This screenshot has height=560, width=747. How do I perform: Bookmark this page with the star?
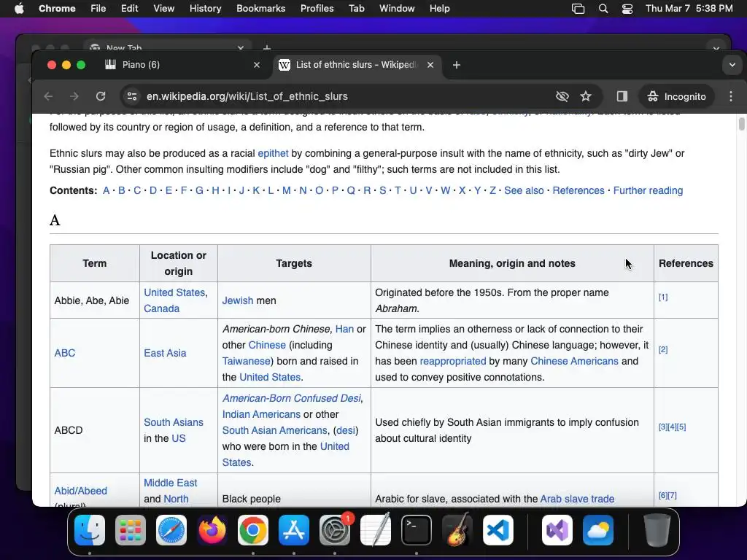(586, 96)
